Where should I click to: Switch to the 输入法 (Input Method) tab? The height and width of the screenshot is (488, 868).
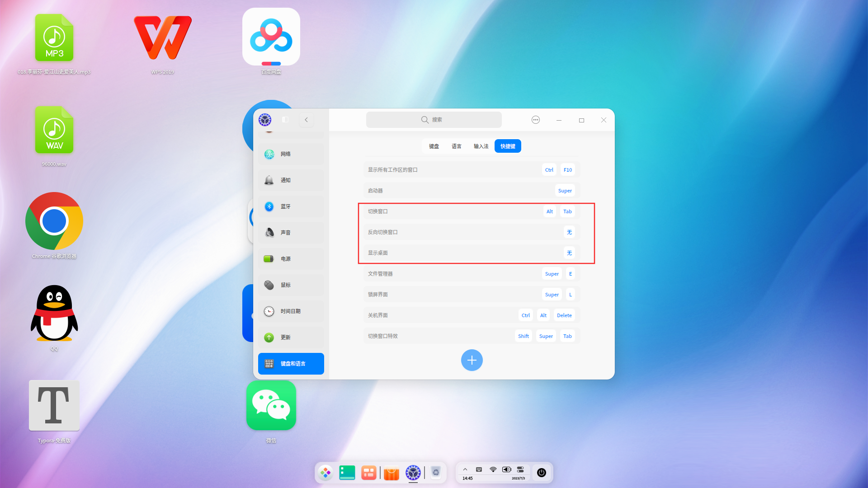point(481,146)
